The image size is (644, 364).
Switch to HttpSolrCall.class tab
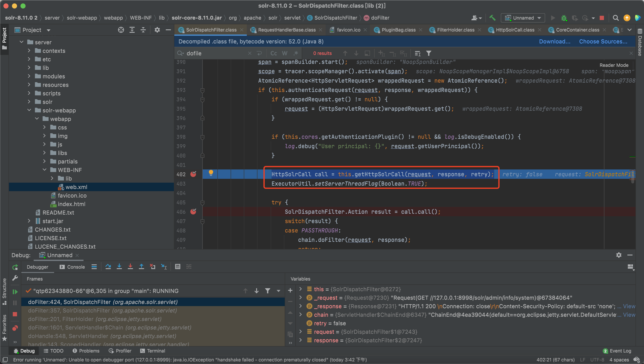[515, 30]
